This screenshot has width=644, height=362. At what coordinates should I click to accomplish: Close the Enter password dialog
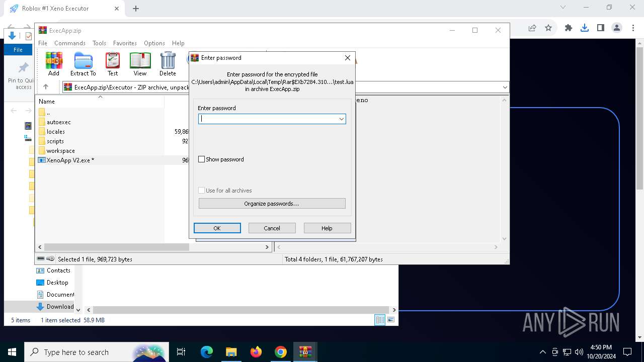(348, 58)
